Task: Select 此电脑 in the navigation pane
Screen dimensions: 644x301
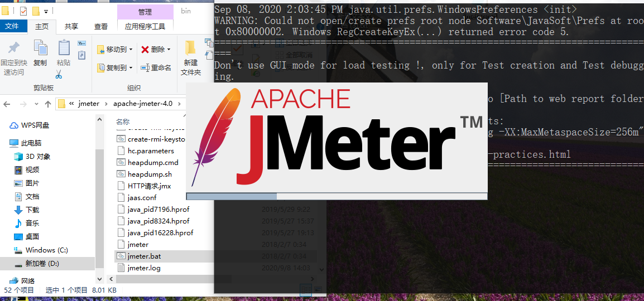Action: click(x=26, y=143)
